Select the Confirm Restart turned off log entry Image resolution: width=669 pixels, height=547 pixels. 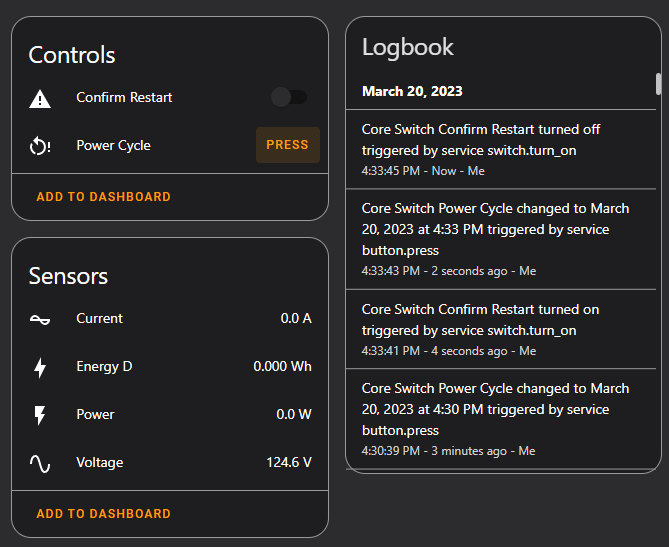click(497, 150)
